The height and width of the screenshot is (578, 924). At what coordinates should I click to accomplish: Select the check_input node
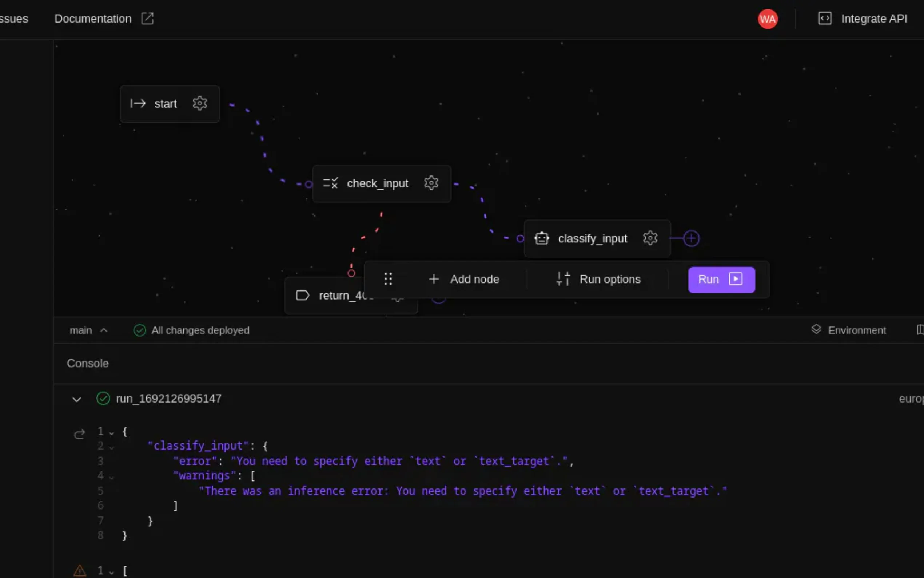377,183
